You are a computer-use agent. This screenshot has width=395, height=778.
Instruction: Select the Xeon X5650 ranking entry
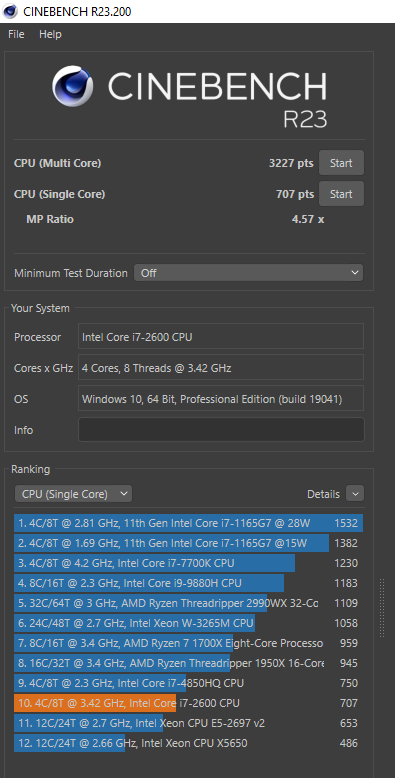coord(189,743)
